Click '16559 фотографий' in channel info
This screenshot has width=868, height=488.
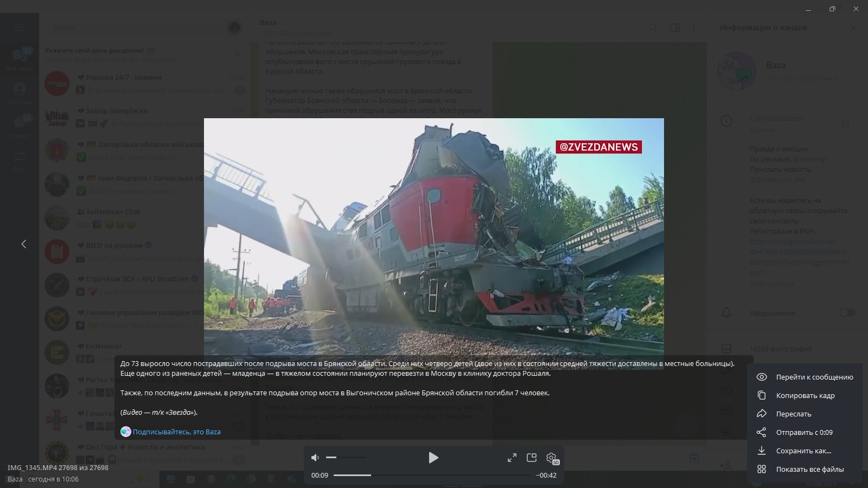pyautogui.click(x=781, y=349)
